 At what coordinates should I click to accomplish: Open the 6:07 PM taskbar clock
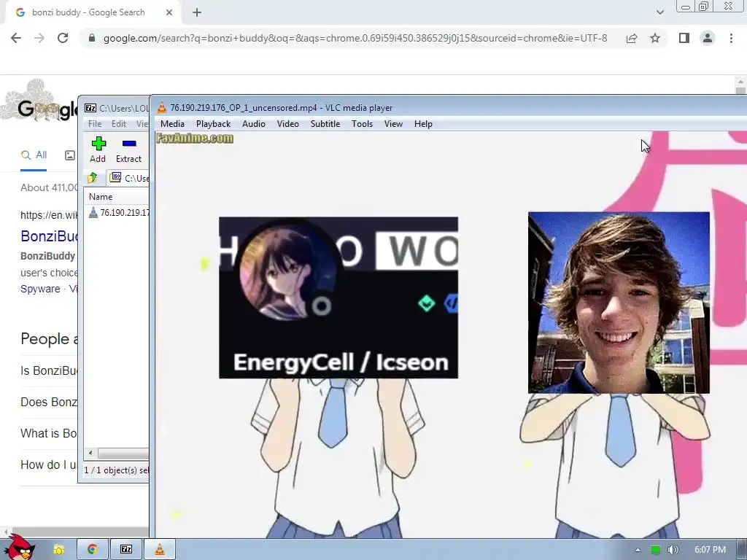click(710, 550)
